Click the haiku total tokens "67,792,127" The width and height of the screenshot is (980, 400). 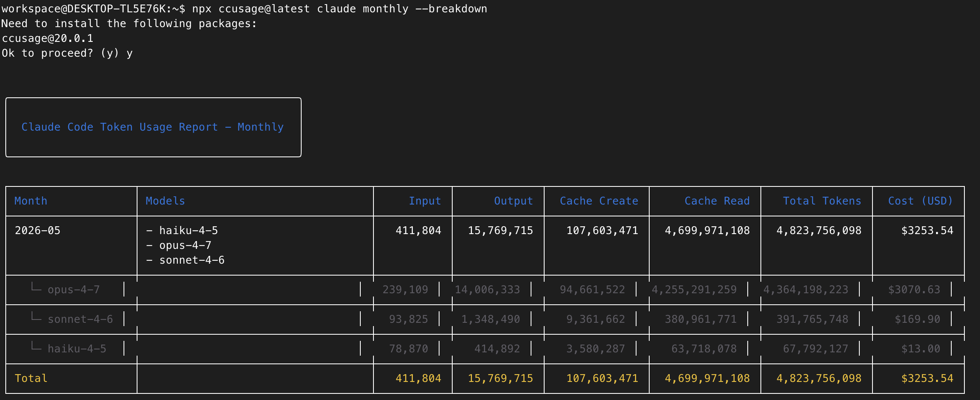click(x=815, y=349)
